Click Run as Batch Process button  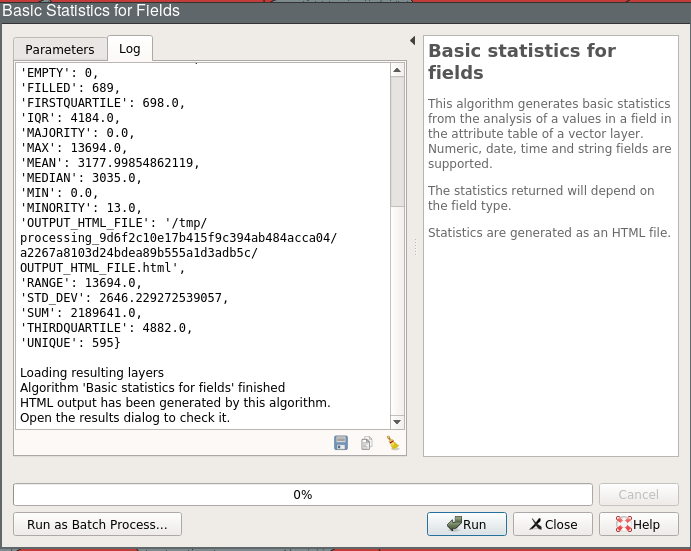click(97, 524)
